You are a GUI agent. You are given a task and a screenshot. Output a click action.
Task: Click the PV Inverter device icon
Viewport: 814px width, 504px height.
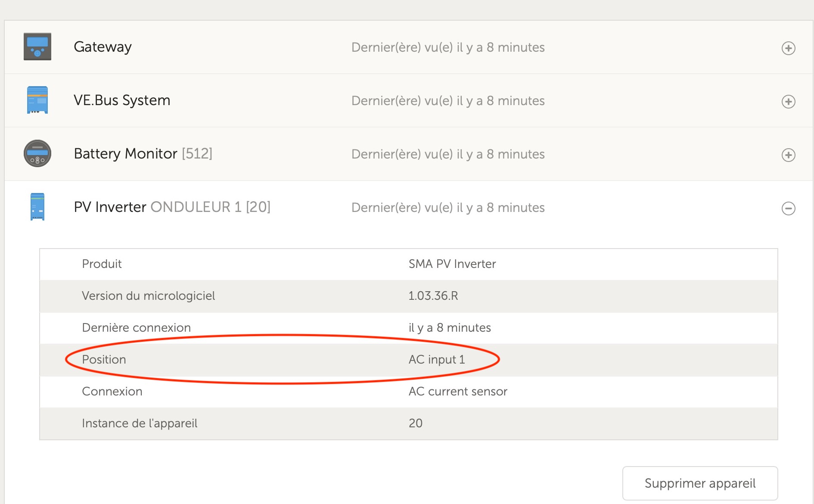(x=37, y=207)
